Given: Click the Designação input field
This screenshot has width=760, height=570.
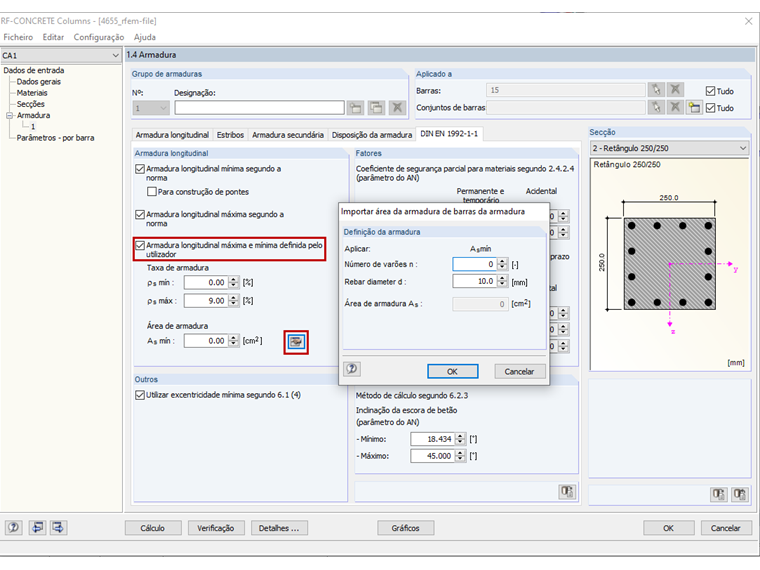Looking at the screenshot, I should 259,108.
